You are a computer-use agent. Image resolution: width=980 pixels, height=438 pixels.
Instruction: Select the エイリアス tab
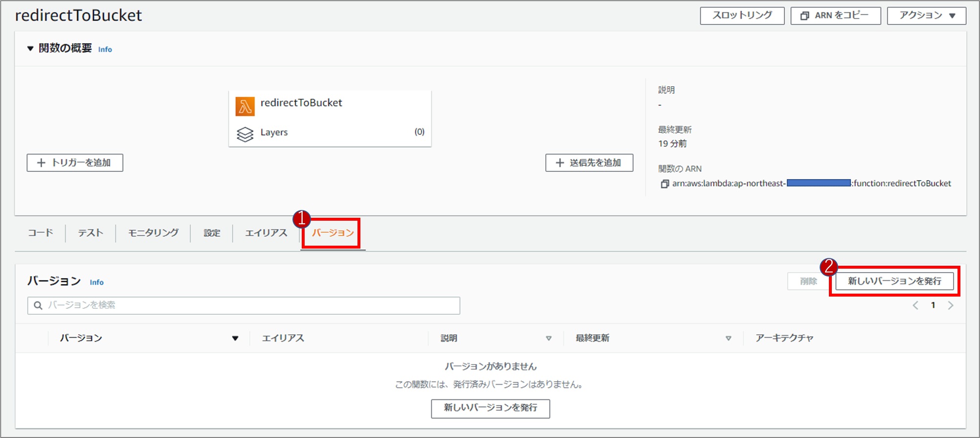pos(266,233)
